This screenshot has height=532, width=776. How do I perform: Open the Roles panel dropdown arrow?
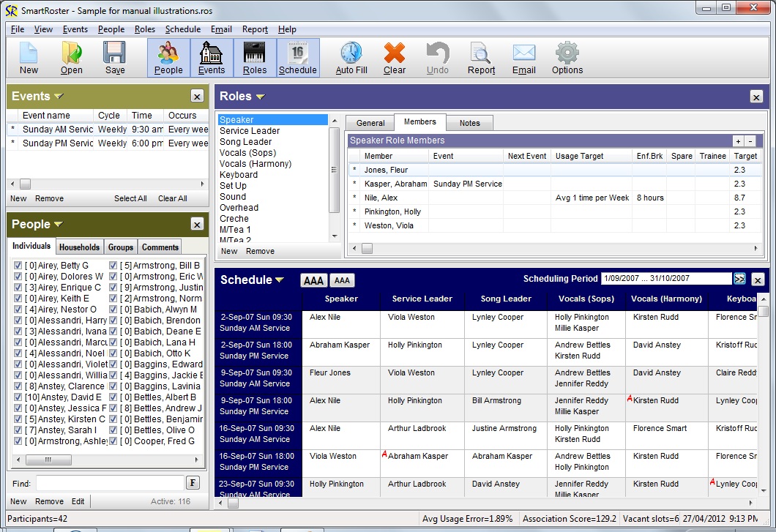pyautogui.click(x=260, y=97)
